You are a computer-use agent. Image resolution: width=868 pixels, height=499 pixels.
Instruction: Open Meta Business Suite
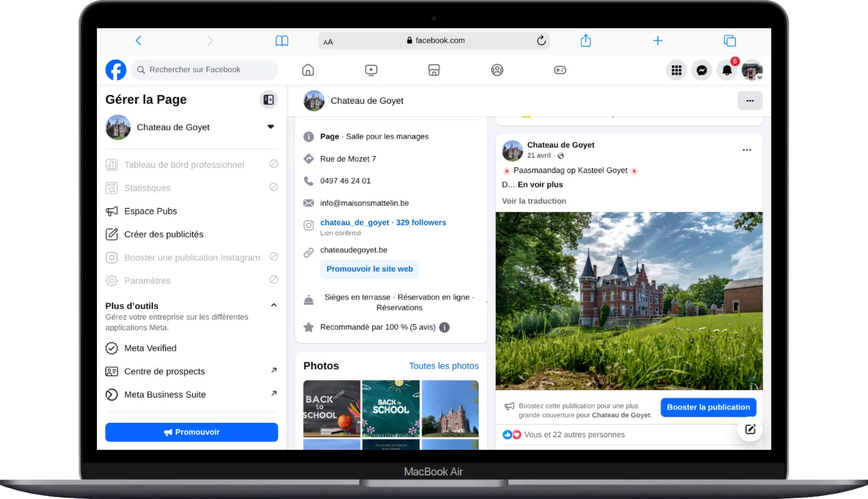click(x=191, y=395)
